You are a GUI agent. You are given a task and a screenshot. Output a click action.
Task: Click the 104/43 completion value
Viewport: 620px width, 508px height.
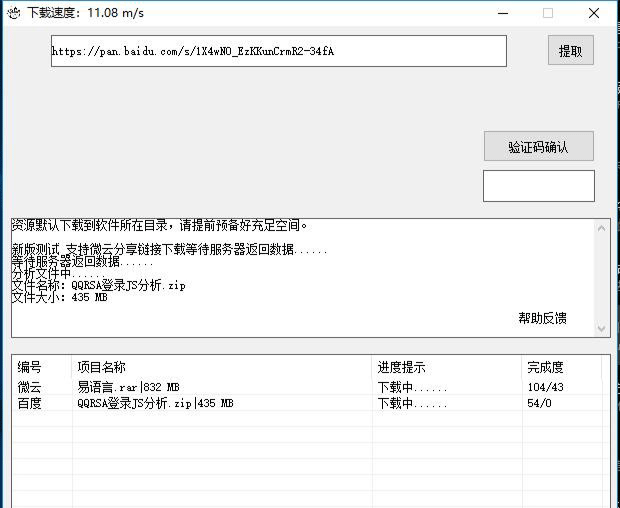546,387
